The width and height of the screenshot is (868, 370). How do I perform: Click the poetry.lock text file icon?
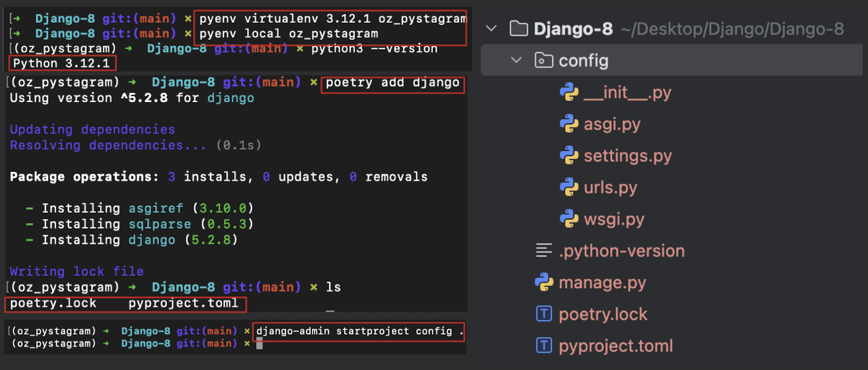[544, 314]
